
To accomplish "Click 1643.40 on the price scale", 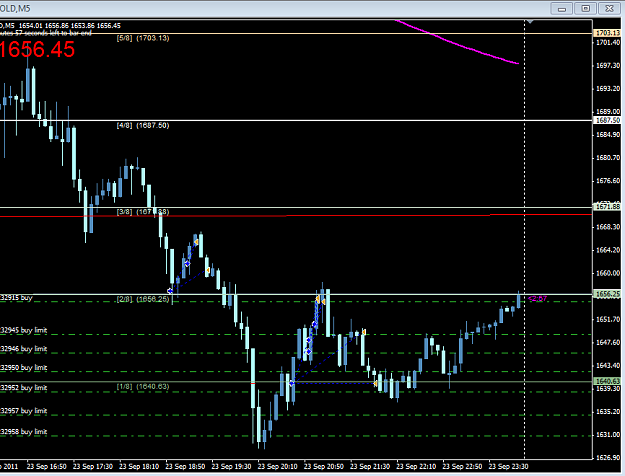I will (x=608, y=366).
